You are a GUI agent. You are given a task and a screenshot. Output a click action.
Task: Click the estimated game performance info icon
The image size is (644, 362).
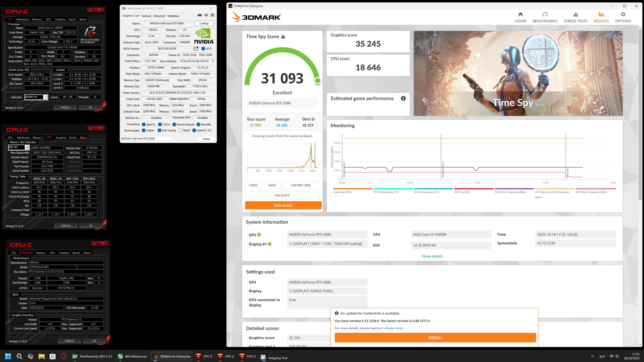403,98
